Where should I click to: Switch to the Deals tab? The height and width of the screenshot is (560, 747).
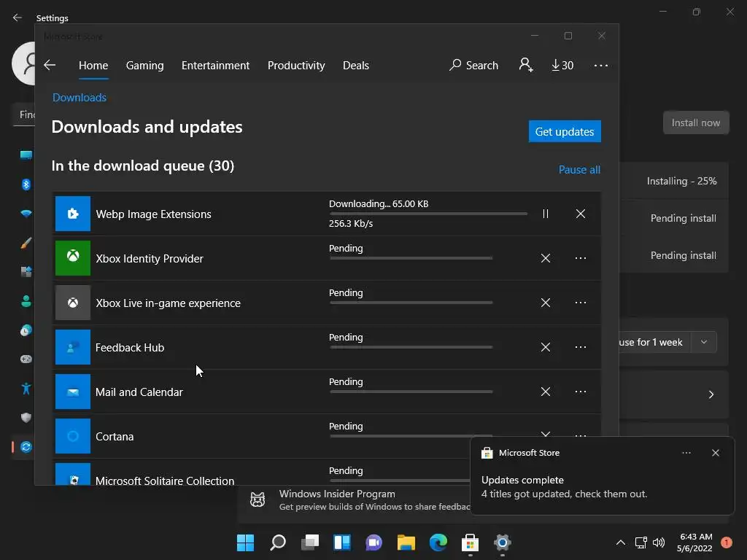pyautogui.click(x=356, y=65)
